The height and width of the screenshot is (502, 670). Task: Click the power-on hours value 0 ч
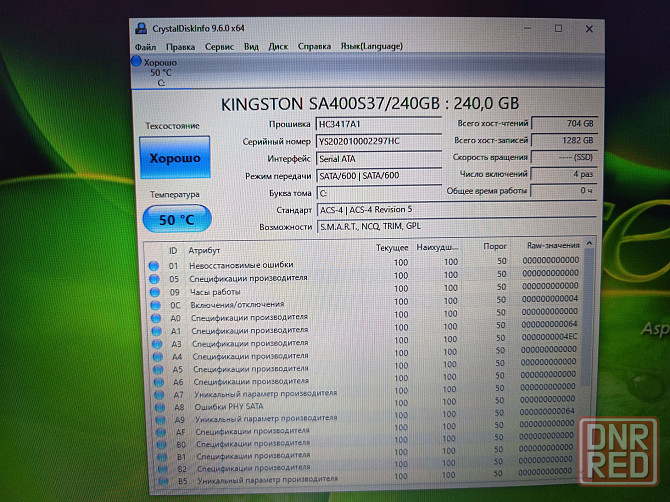pos(564,191)
